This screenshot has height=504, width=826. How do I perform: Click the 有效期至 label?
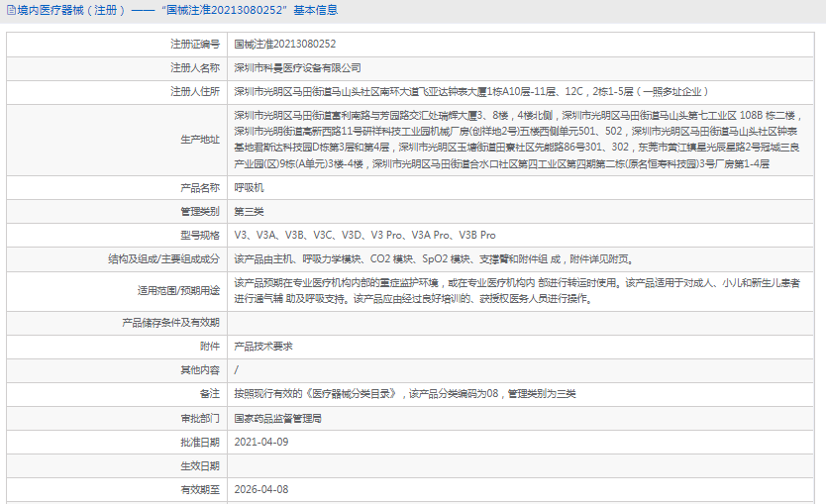point(200,490)
